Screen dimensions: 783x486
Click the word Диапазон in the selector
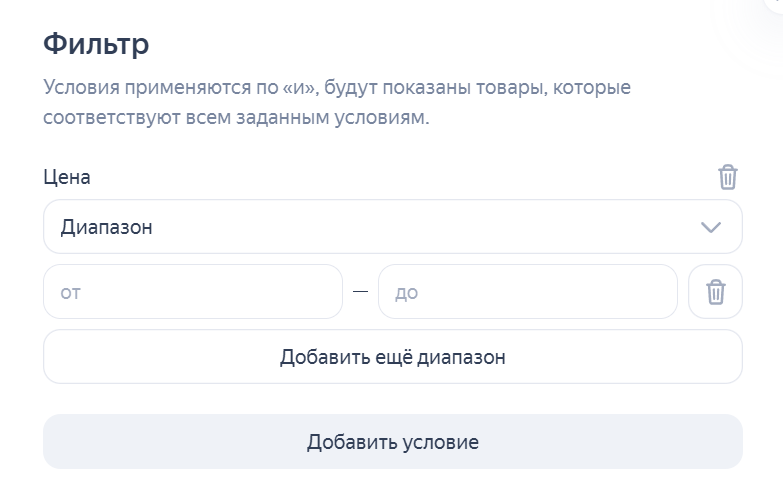coord(107,227)
